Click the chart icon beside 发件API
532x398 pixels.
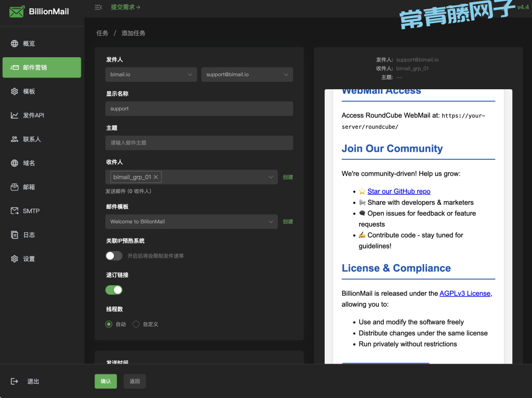(14, 115)
